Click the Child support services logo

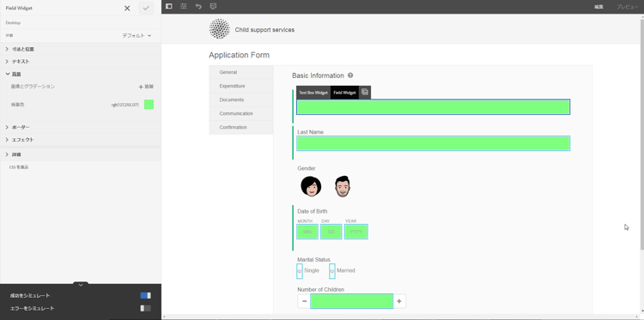(219, 28)
